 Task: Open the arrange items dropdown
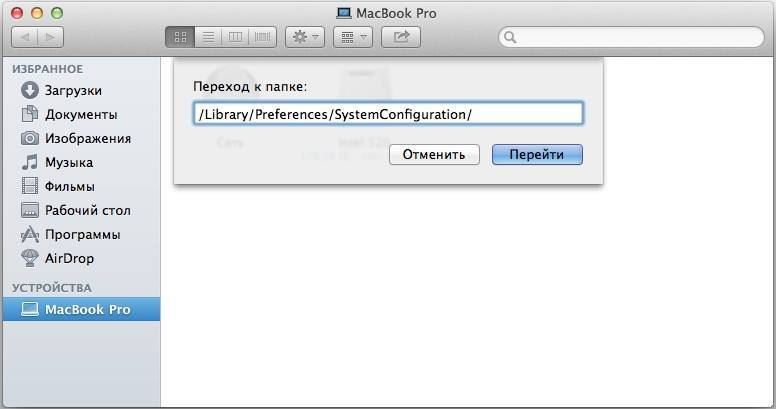(x=353, y=37)
